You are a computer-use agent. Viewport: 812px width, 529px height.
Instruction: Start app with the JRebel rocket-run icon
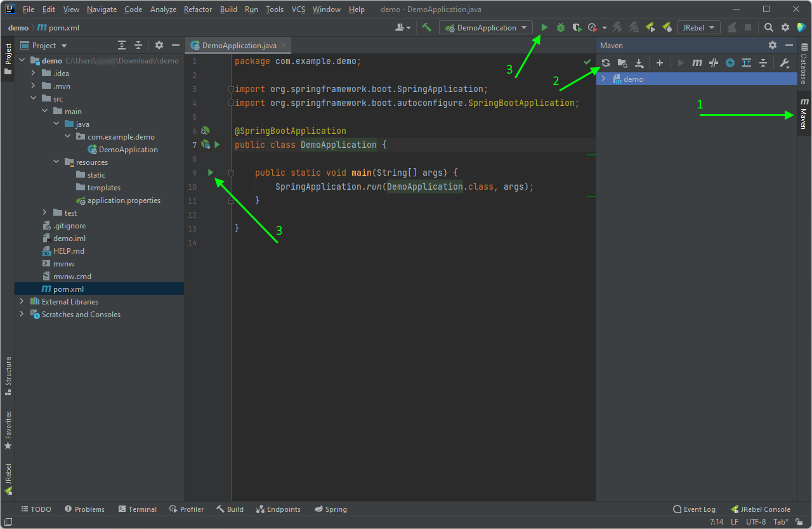click(650, 27)
